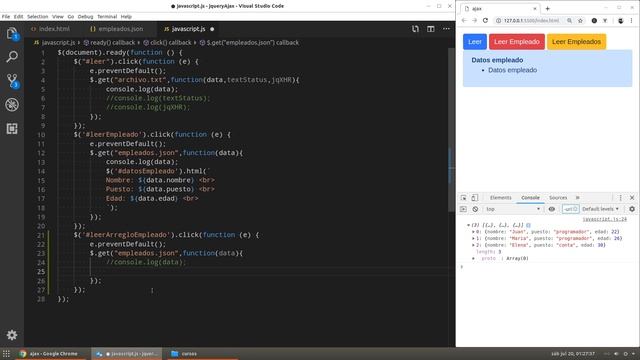Open the Manage gear in VS Code
The height and width of the screenshot is (360, 640).
pos(12,335)
